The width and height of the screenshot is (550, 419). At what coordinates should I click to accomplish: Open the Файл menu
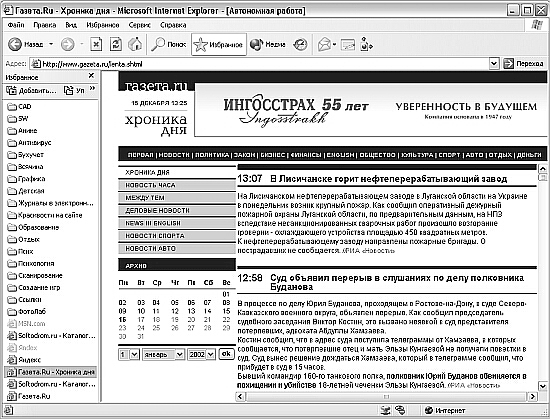(x=16, y=25)
